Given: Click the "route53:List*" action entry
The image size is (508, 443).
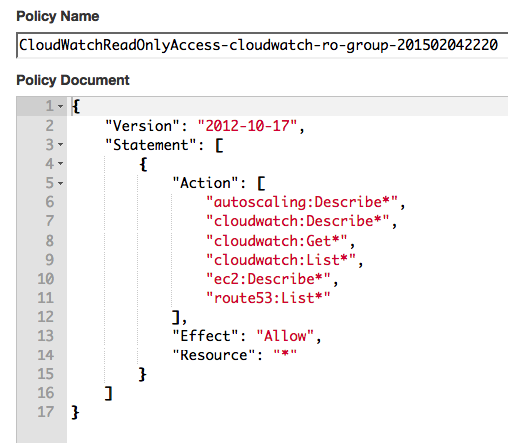Looking at the screenshot, I should click(268, 298).
